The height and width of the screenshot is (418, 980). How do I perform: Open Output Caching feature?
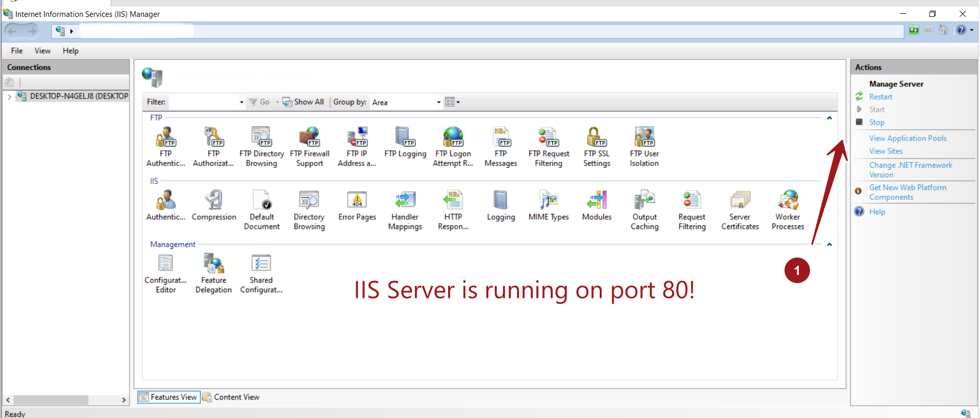point(645,211)
